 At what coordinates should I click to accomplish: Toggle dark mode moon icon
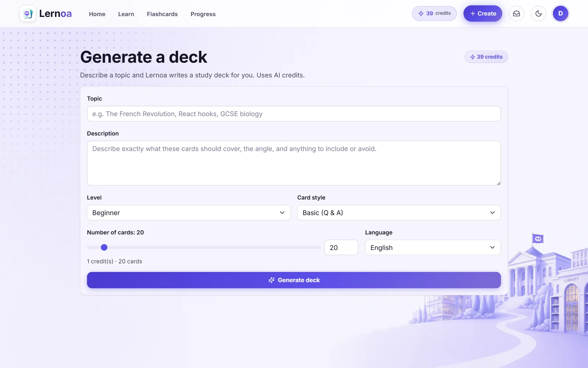(538, 14)
